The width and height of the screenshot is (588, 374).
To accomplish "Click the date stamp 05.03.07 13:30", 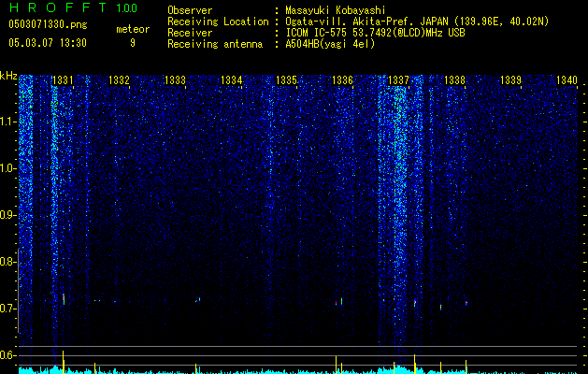I will coord(48,43).
